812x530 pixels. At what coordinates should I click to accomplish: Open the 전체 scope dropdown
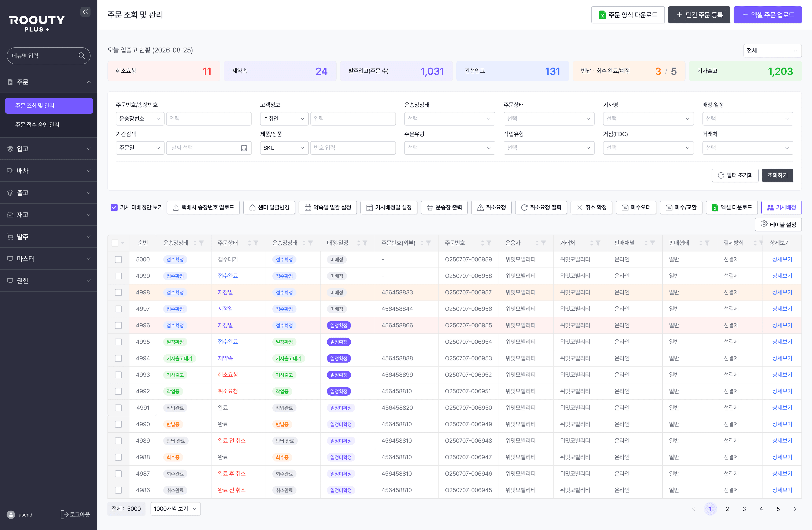coord(772,51)
